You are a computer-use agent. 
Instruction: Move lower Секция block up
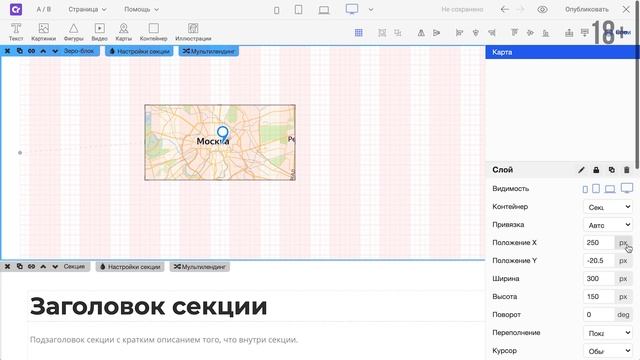tap(43, 267)
